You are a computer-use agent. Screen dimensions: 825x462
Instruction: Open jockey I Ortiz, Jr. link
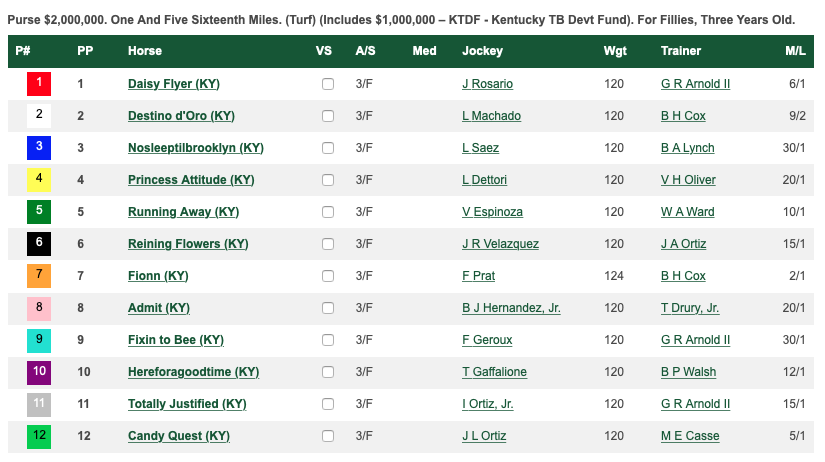[487, 404]
